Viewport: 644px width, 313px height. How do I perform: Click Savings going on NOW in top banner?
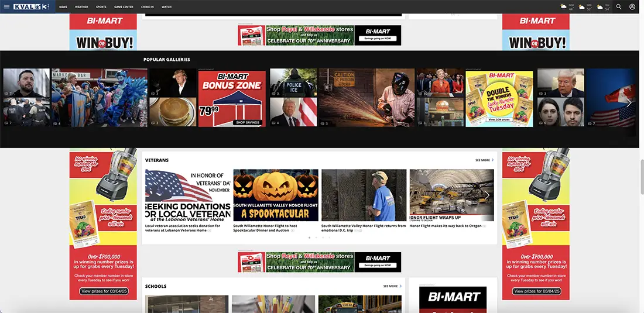click(378, 39)
